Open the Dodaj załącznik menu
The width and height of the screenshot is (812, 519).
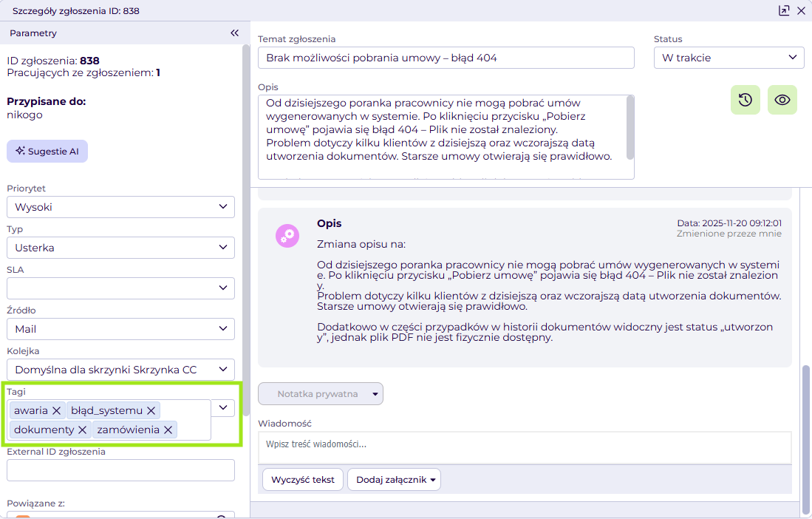point(394,480)
